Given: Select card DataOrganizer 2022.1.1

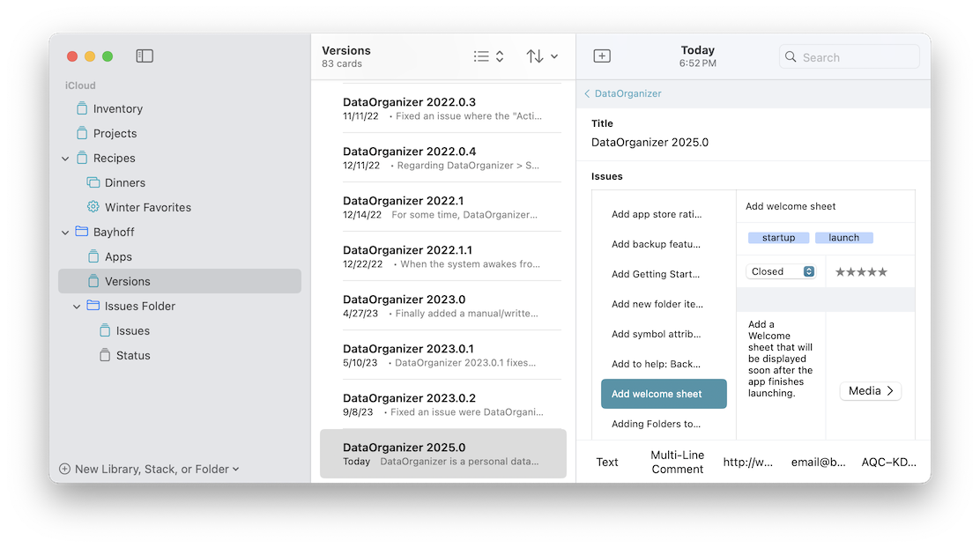Looking at the screenshot, I should tap(443, 256).
